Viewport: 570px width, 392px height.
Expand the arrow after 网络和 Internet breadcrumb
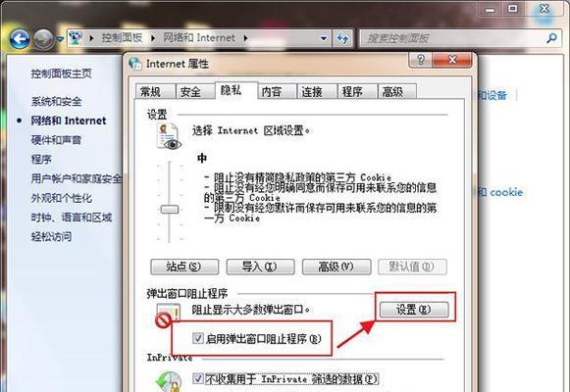click(246, 38)
